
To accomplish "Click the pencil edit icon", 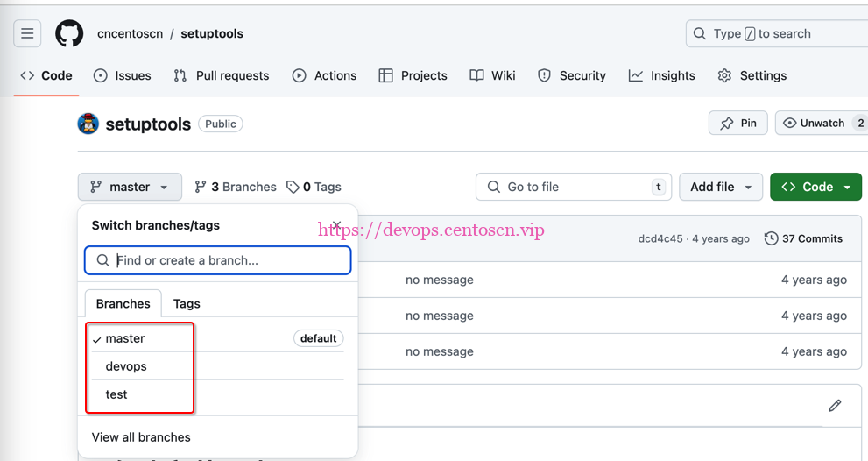I will 835,405.
